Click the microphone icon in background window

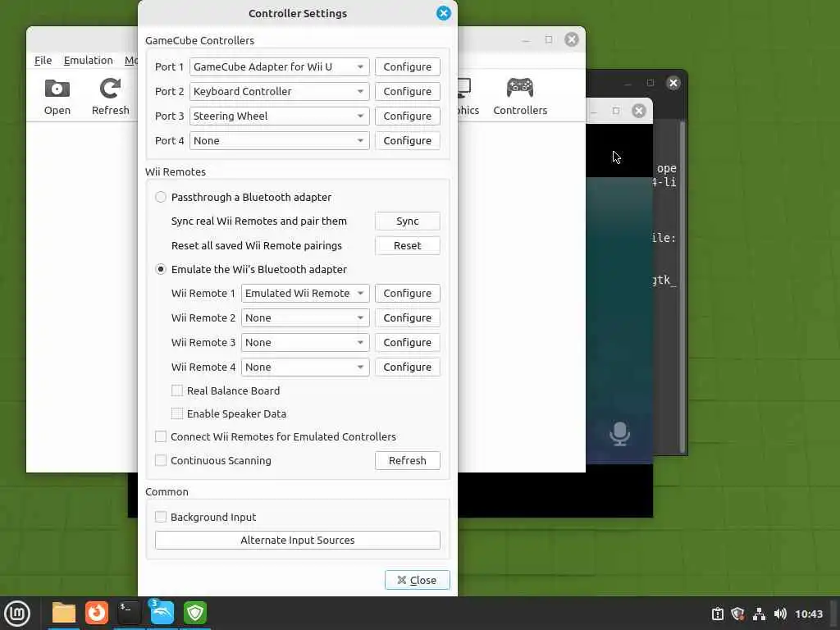(x=619, y=433)
